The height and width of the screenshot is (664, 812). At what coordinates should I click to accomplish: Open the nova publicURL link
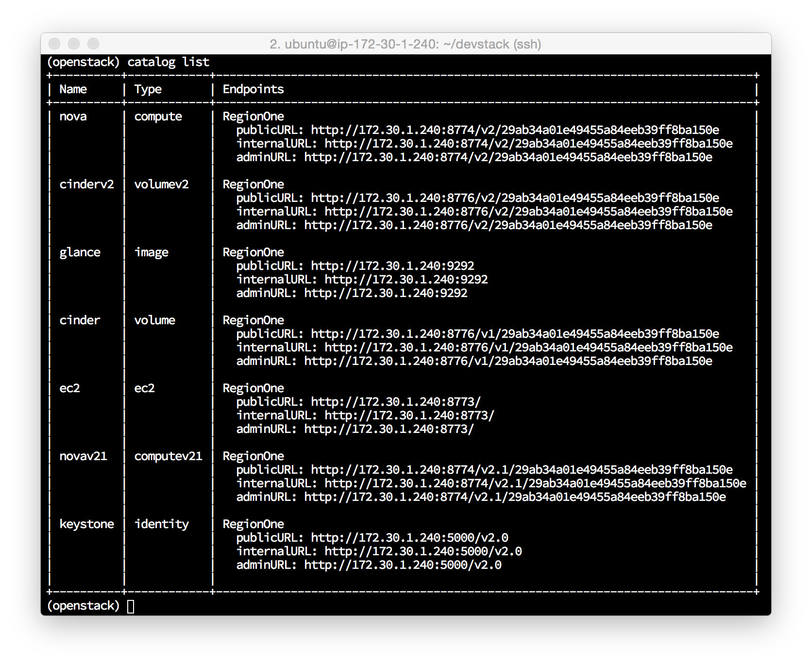[x=515, y=130]
